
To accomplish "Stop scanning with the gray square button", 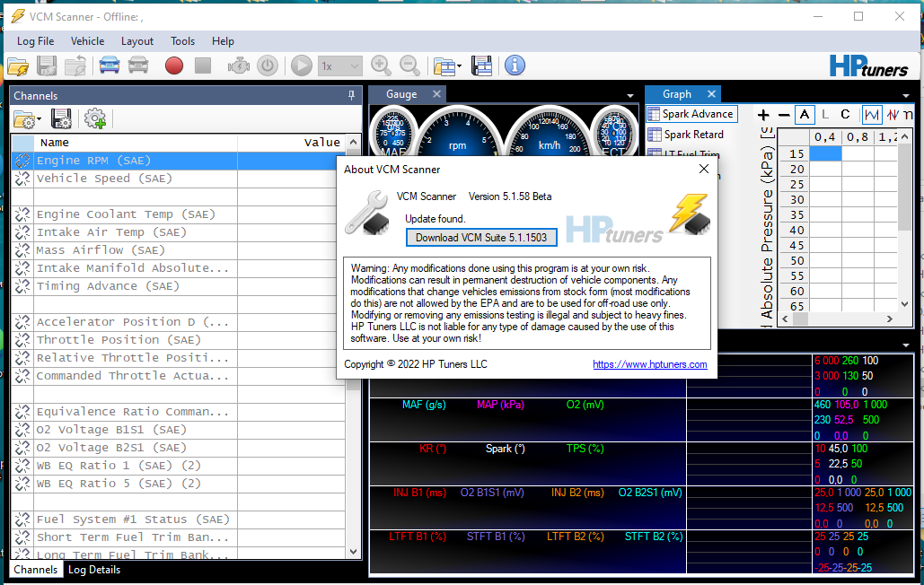I will (203, 65).
